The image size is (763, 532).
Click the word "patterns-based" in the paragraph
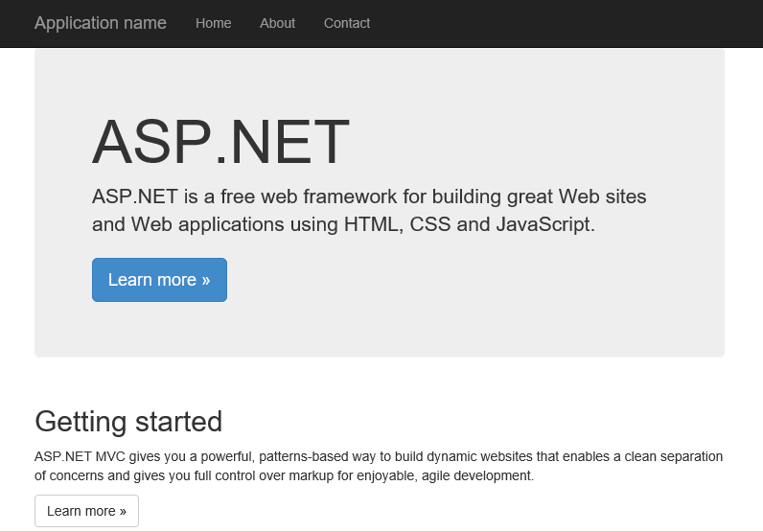pos(304,456)
